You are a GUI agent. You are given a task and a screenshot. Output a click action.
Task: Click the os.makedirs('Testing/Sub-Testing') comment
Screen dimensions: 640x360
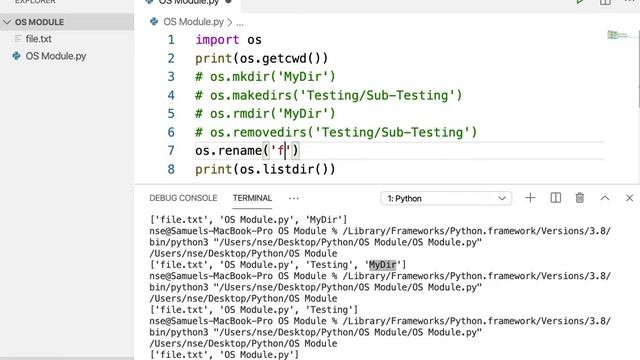(329, 95)
